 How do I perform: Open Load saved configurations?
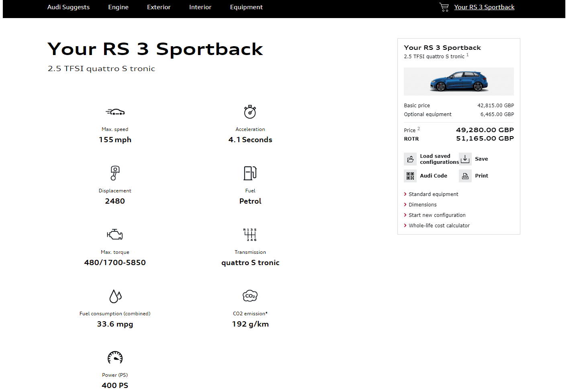click(439, 159)
